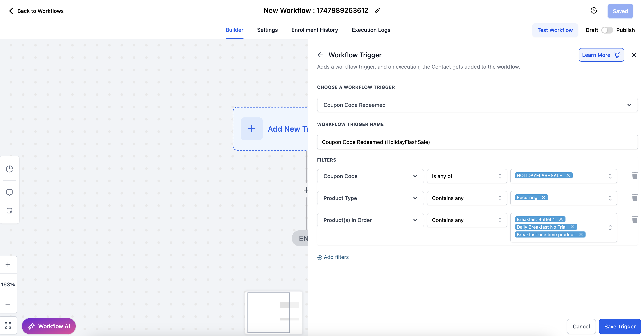
Task: Open version history clock icon
Action: click(594, 11)
